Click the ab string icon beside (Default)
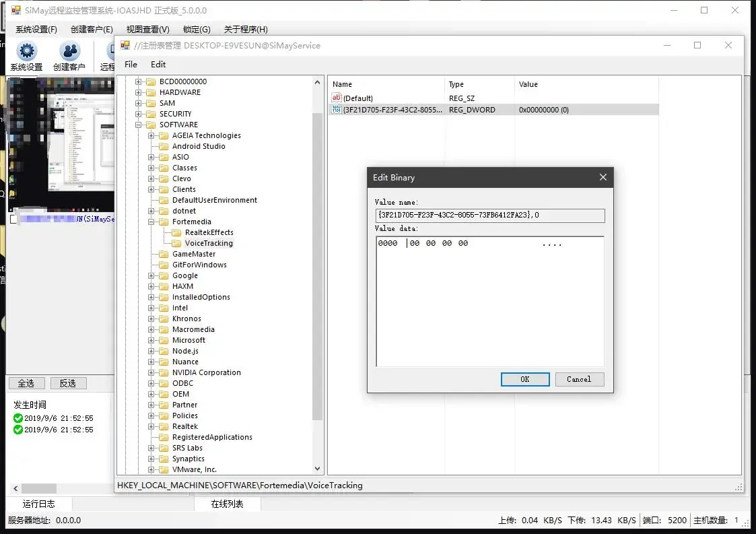The width and height of the screenshot is (756, 534). point(335,98)
